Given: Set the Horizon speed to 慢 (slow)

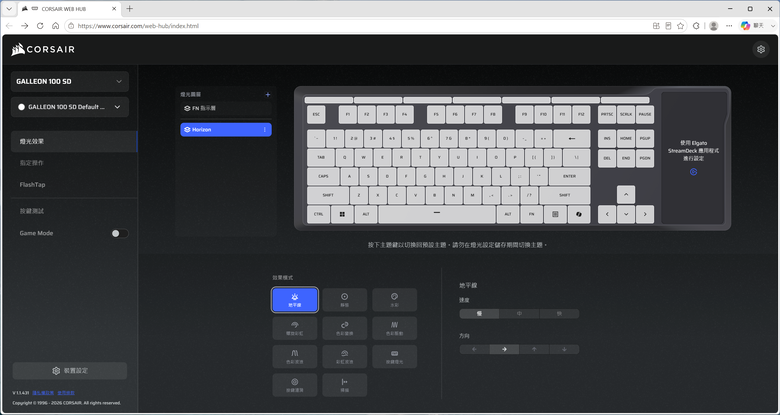Looking at the screenshot, I should [479, 313].
